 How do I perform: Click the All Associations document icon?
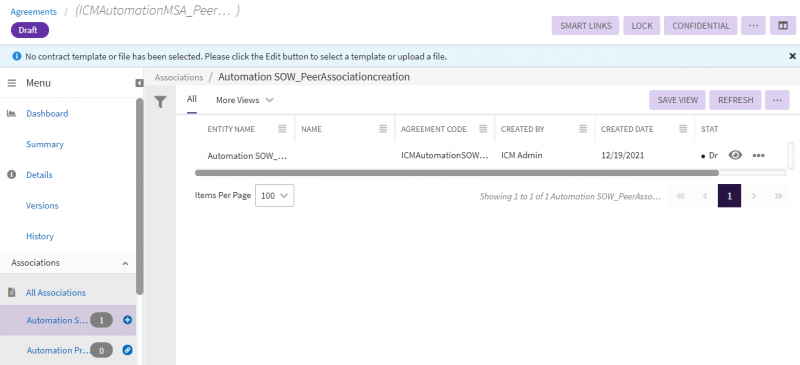click(x=11, y=293)
